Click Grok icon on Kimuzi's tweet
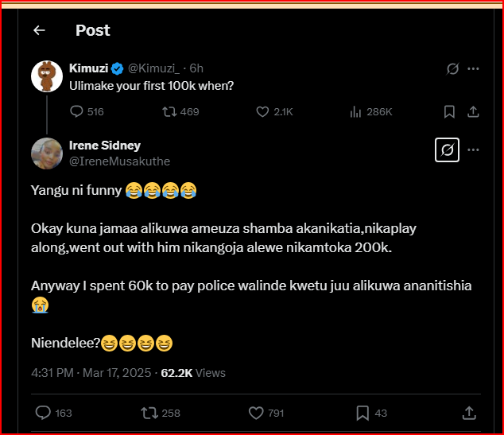 click(x=452, y=69)
